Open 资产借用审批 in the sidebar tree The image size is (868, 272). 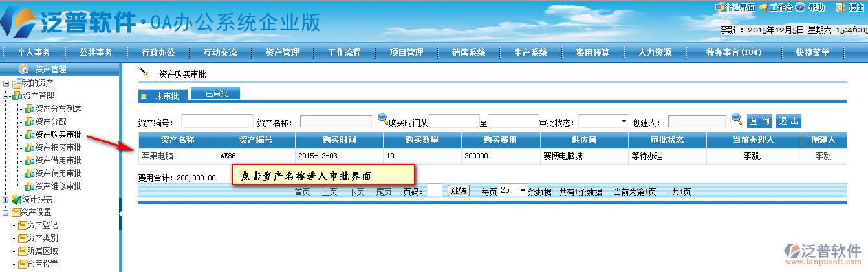click(x=58, y=160)
